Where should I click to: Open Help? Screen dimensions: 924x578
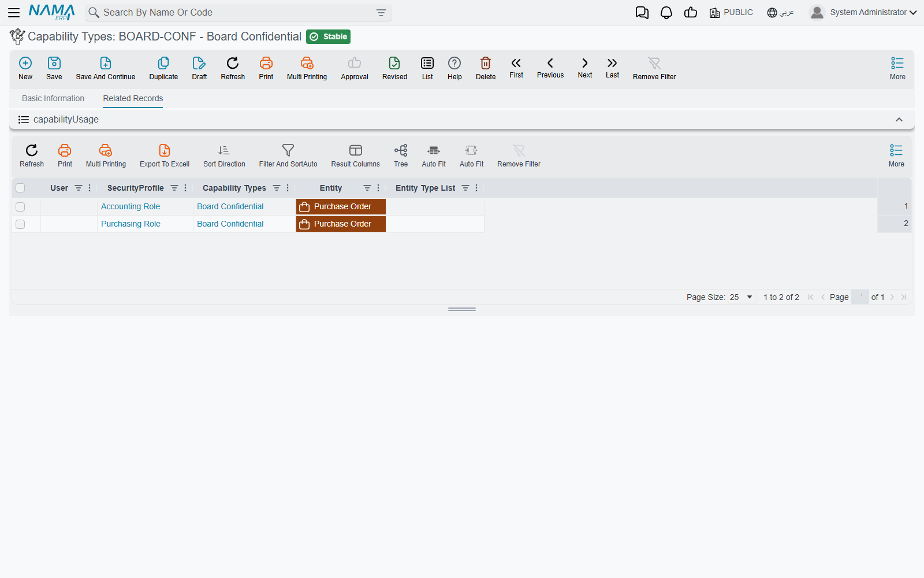click(454, 68)
